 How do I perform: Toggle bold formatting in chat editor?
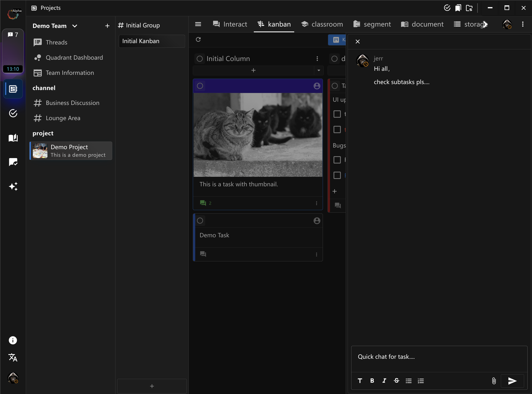[372, 381]
